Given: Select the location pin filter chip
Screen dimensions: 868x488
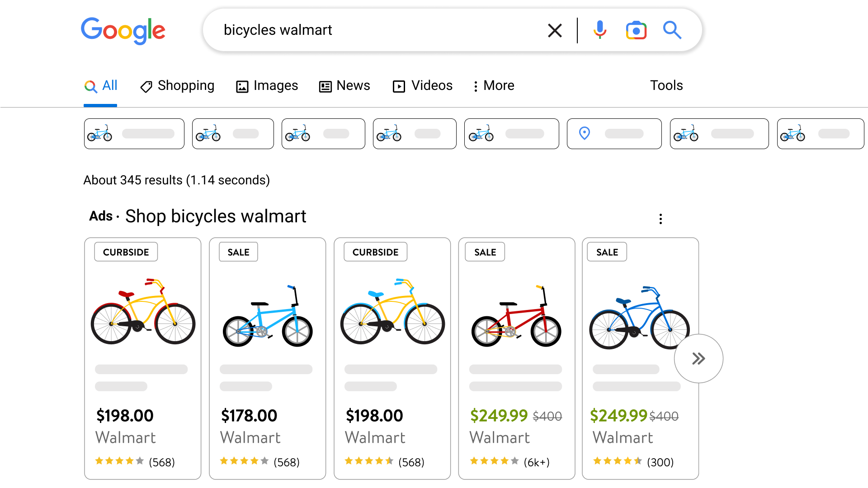Looking at the screenshot, I should coord(614,134).
